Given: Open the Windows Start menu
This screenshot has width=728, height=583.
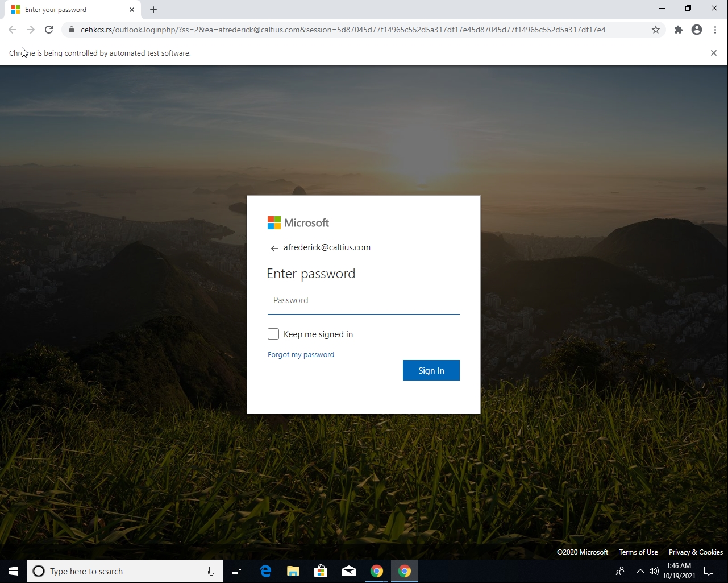Looking at the screenshot, I should pyautogui.click(x=14, y=571).
